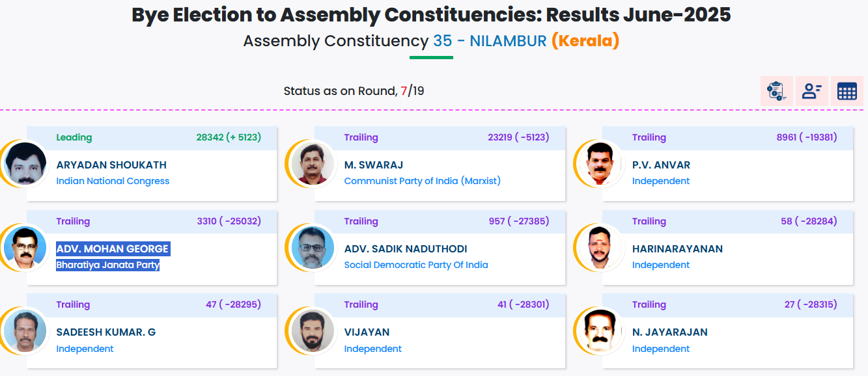868x376 pixels.
Task: Open the round-wise clipboard results icon
Action: 776,91
